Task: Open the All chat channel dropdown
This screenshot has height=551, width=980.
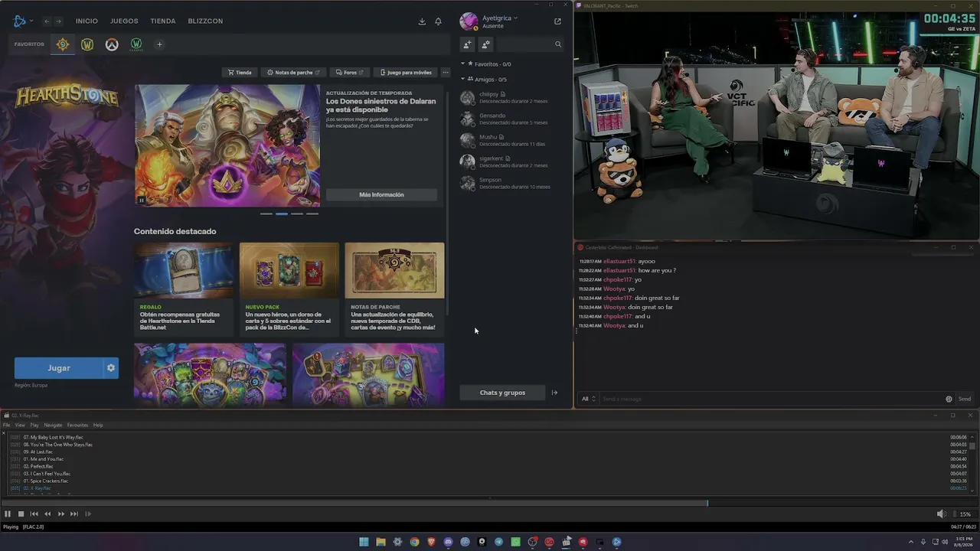Action: tap(588, 399)
